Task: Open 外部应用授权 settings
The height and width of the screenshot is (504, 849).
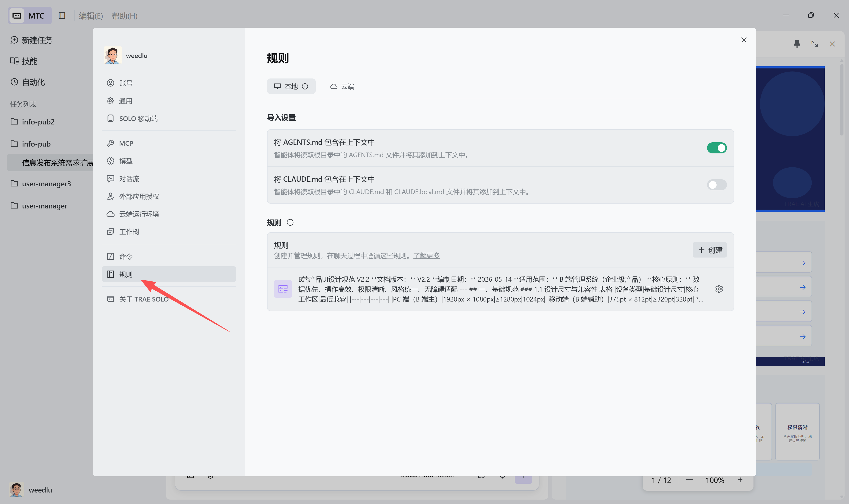Action: (x=169, y=196)
